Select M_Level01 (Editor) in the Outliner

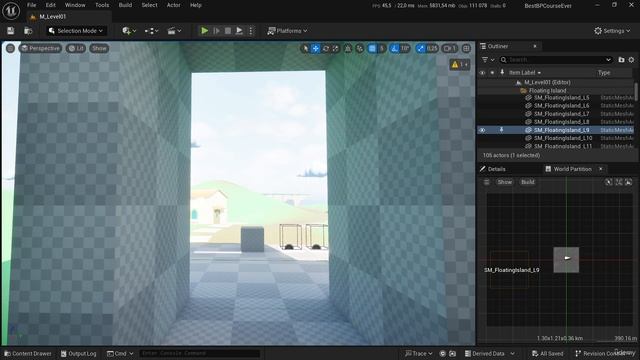(x=547, y=82)
